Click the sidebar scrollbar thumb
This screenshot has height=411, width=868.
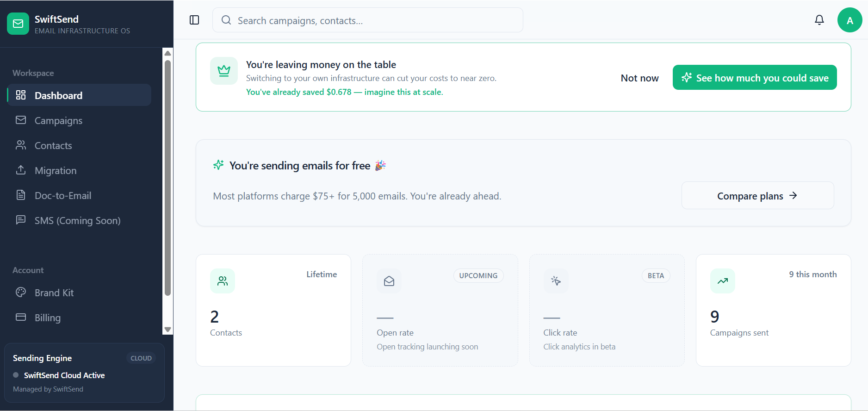[x=168, y=178]
